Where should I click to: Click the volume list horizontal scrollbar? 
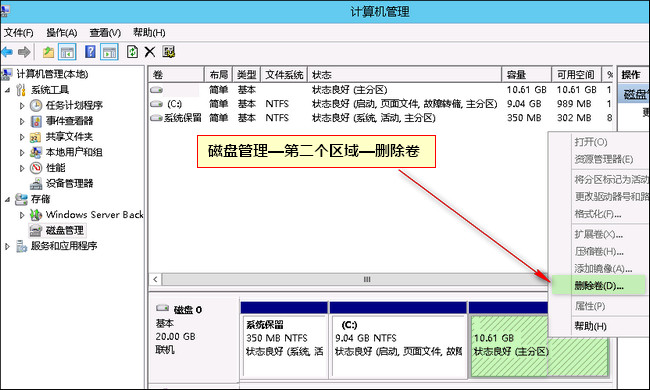tap(348, 279)
